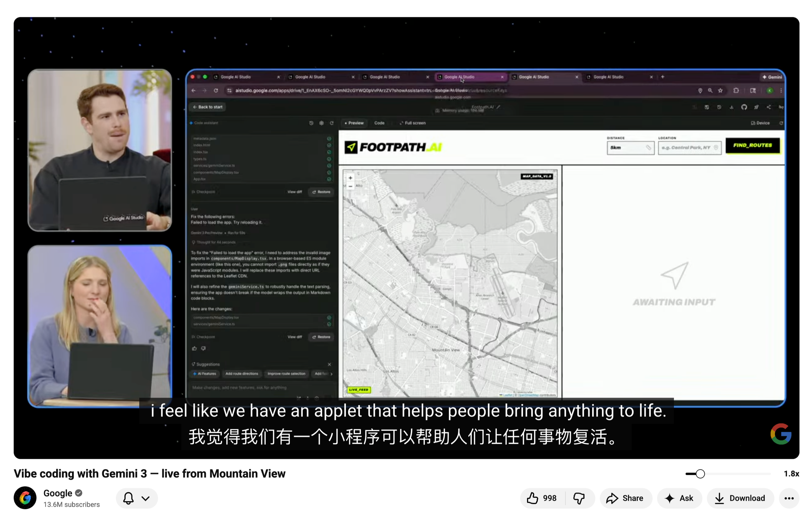The height and width of the screenshot is (516, 812).
Task: Share this video
Action: tap(625, 498)
